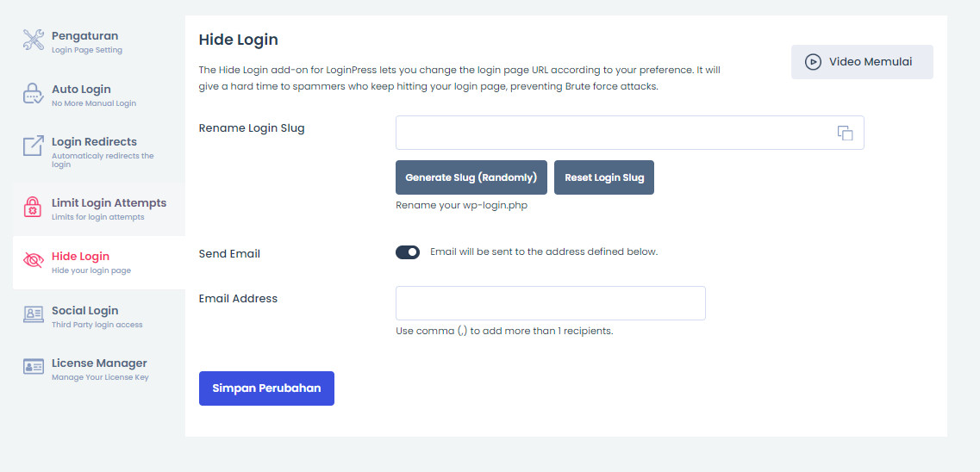
Task: Focus the Rename Login Slug field
Action: point(612,133)
